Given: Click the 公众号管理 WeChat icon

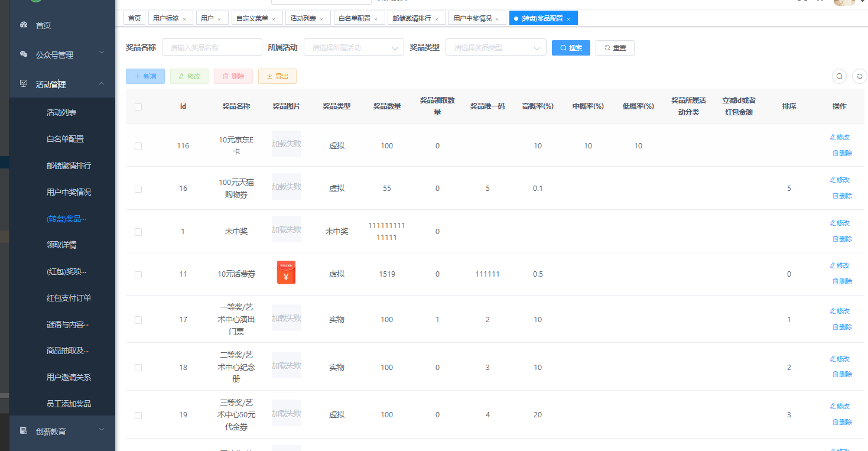Looking at the screenshot, I should pos(24,54).
